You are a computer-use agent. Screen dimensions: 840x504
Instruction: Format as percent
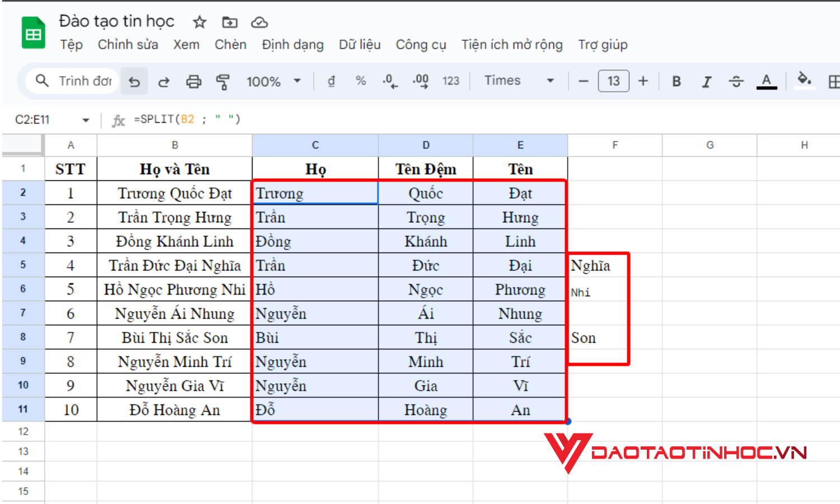[361, 81]
